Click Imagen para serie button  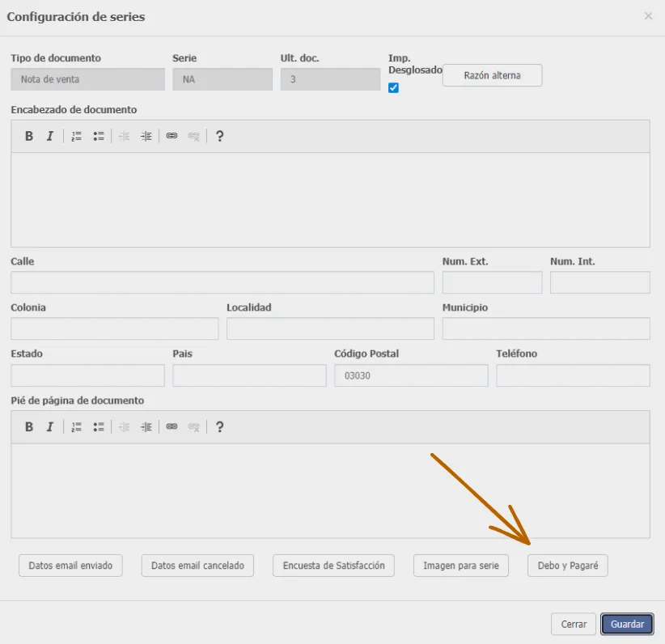(x=461, y=566)
